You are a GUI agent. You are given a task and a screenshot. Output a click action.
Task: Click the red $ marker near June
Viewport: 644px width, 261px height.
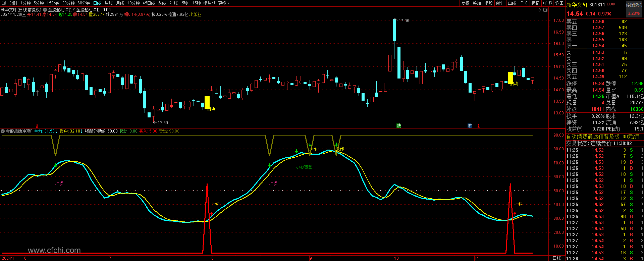[37, 126]
